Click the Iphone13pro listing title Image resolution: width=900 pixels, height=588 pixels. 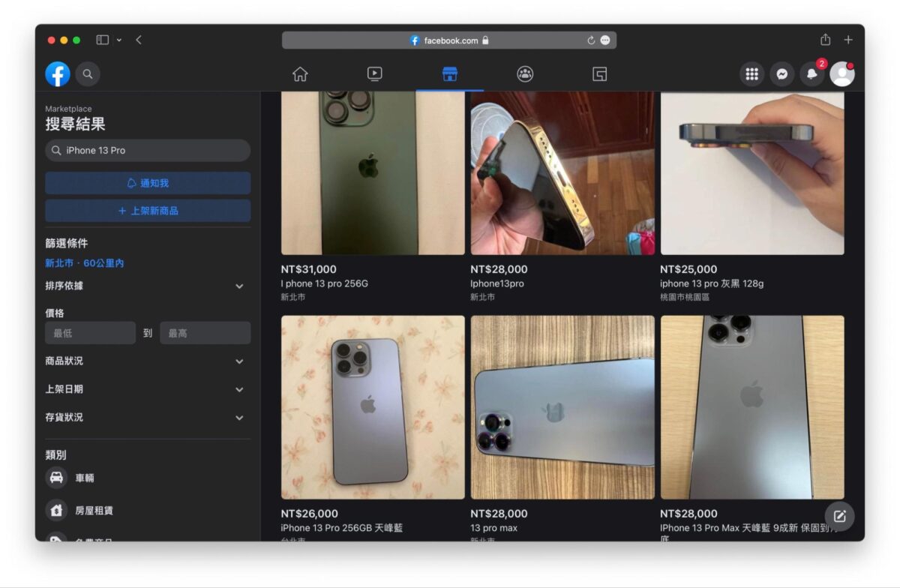tap(497, 283)
